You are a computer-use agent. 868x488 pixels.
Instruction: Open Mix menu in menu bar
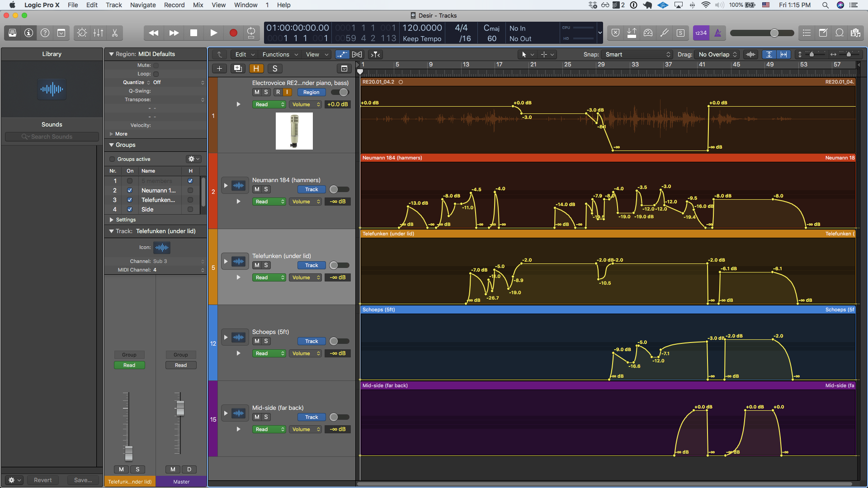(x=198, y=5)
